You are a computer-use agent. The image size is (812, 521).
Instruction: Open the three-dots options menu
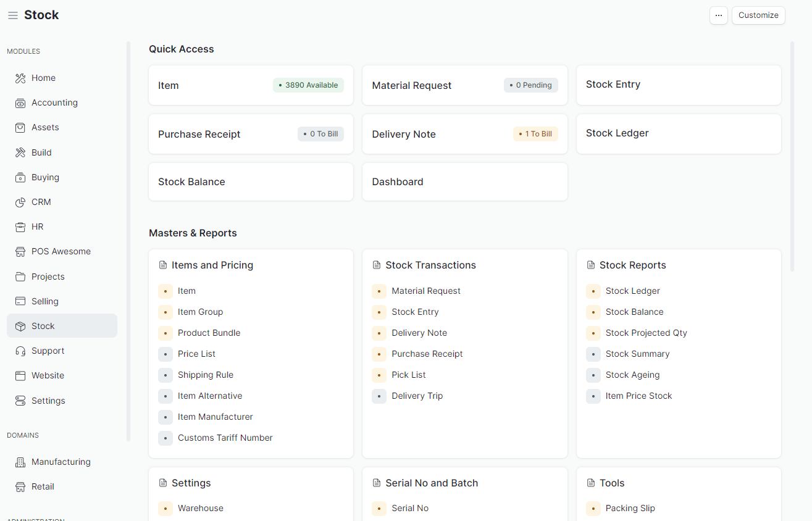[718, 15]
